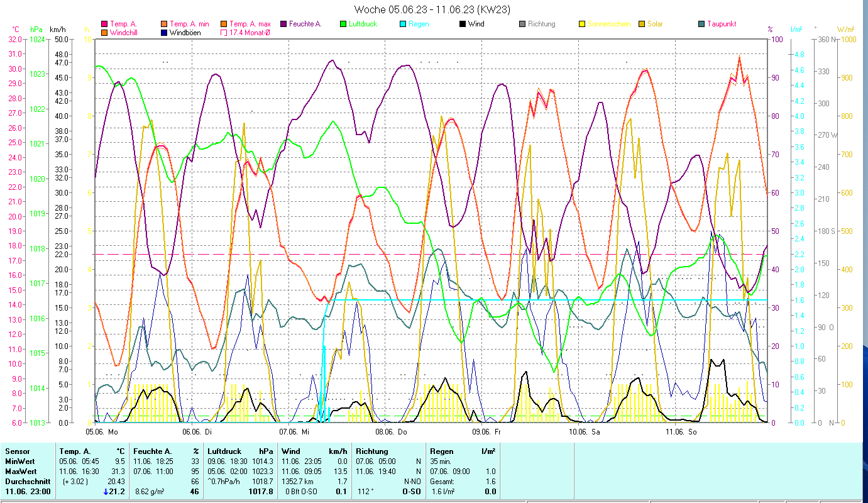868x503 pixels.
Task: Click the cyan Regen legend marker
Action: [x=403, y=25]
